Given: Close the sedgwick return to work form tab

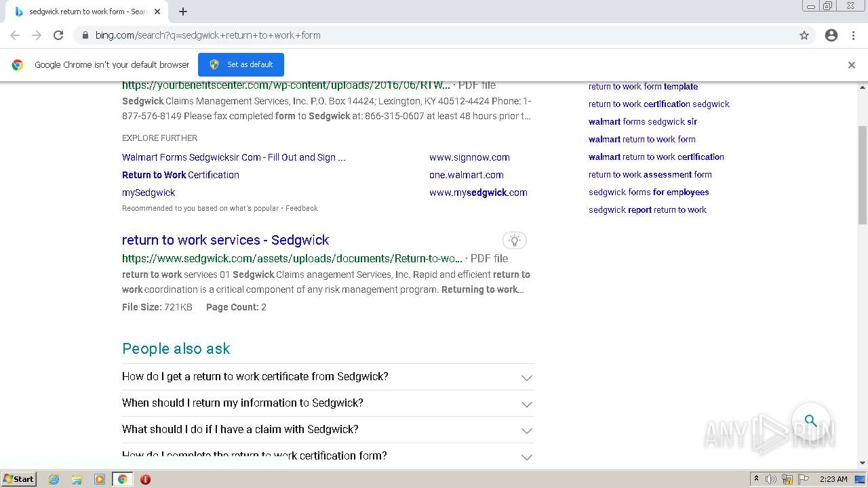Looking at the screenshot, I should (x=157, y=12).
